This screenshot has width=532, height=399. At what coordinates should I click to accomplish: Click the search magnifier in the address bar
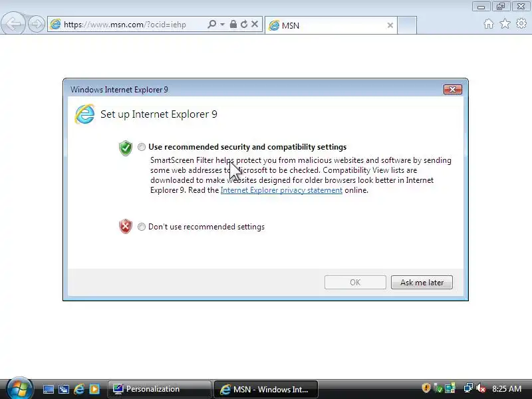point(211,25)
